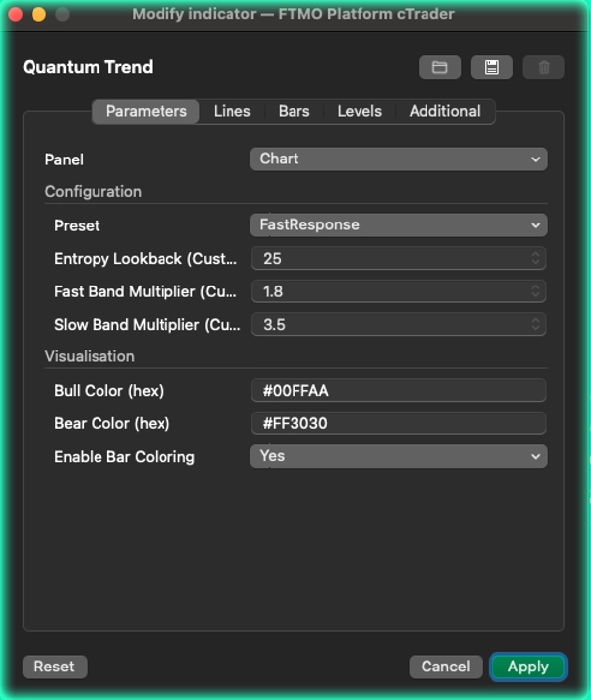The image size is (591, 700).
Task: Click the Bull Color hex field
Action: pos(399,391)
